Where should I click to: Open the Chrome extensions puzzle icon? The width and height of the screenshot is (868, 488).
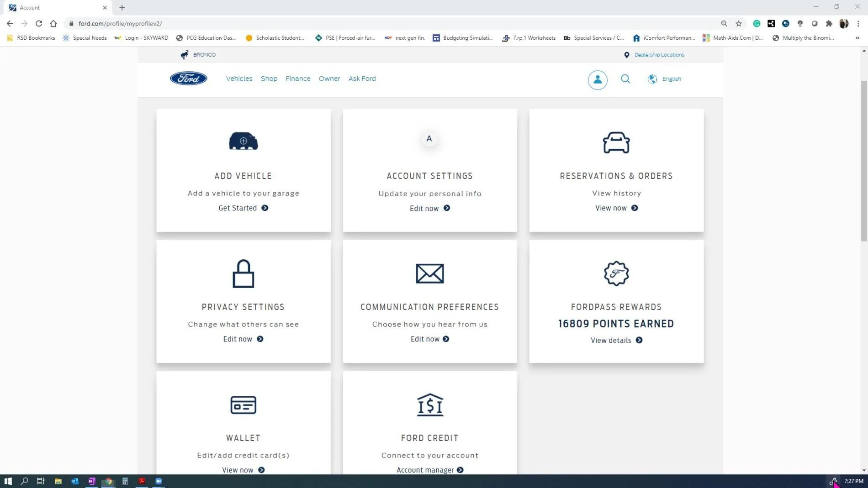[829, 23]
